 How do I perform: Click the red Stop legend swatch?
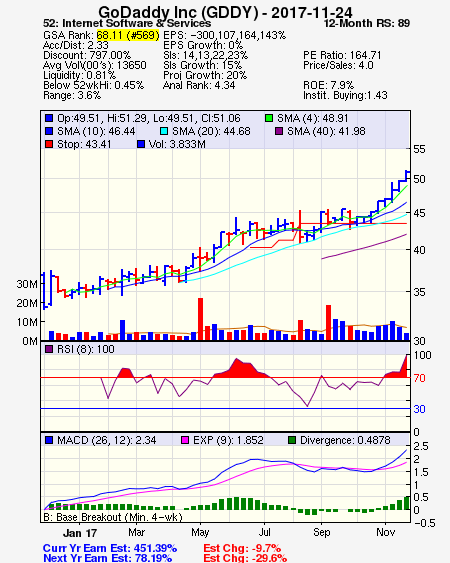pos(49,144)
